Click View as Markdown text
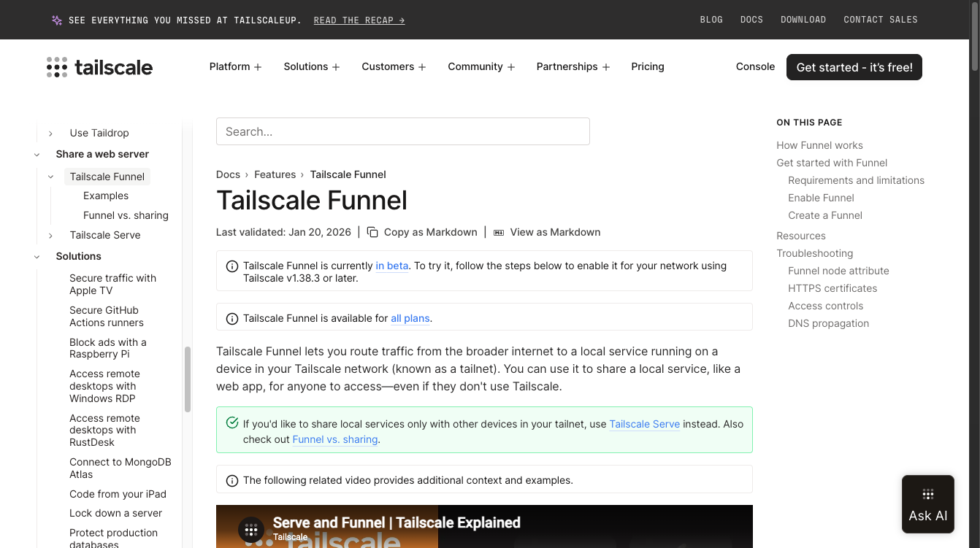980x548 pixels. (556, 232)
